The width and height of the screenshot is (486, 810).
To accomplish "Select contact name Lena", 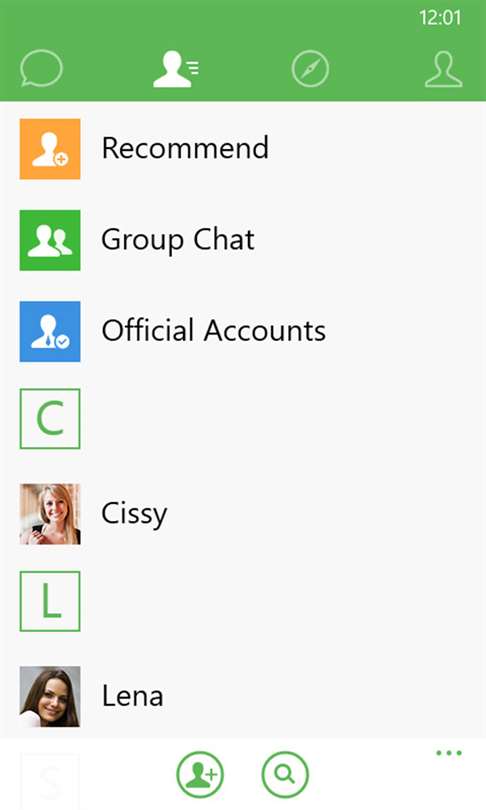I will (133, 696).
